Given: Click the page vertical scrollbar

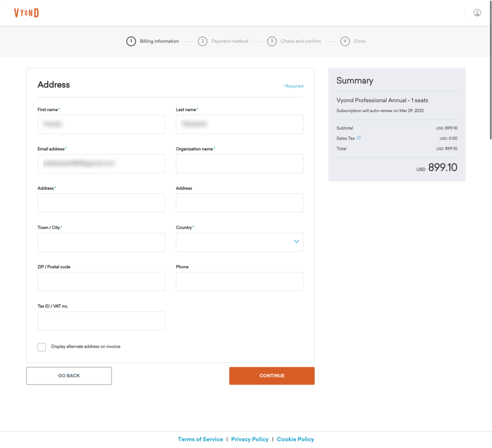Looking at the screenshot, I should (491, 70).
